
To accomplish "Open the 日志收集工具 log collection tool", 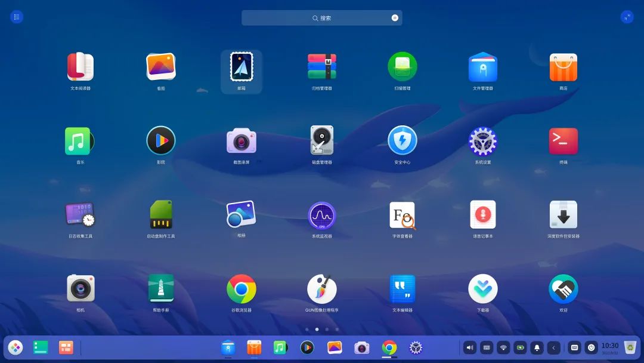I will click(x=80, y=214).
